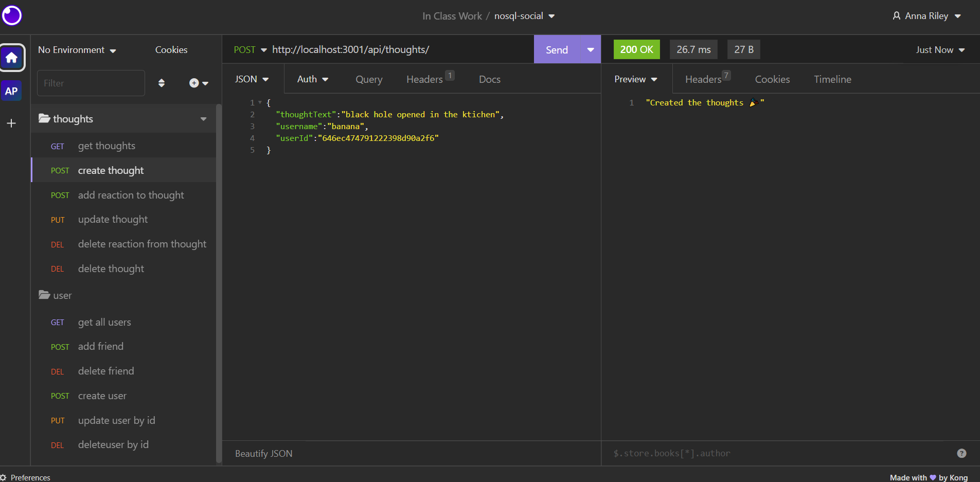
Task: Open the Preferences gear icon
Action: [4, 477]
